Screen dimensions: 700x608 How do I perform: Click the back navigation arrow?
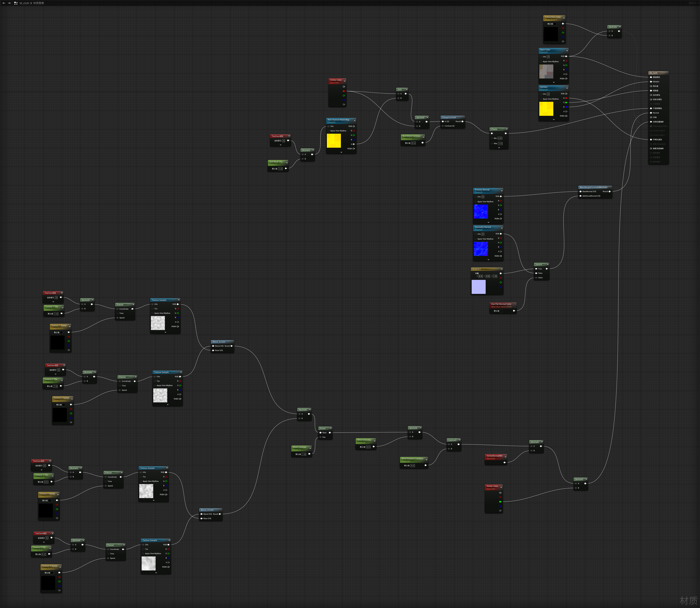coord(4,3)
